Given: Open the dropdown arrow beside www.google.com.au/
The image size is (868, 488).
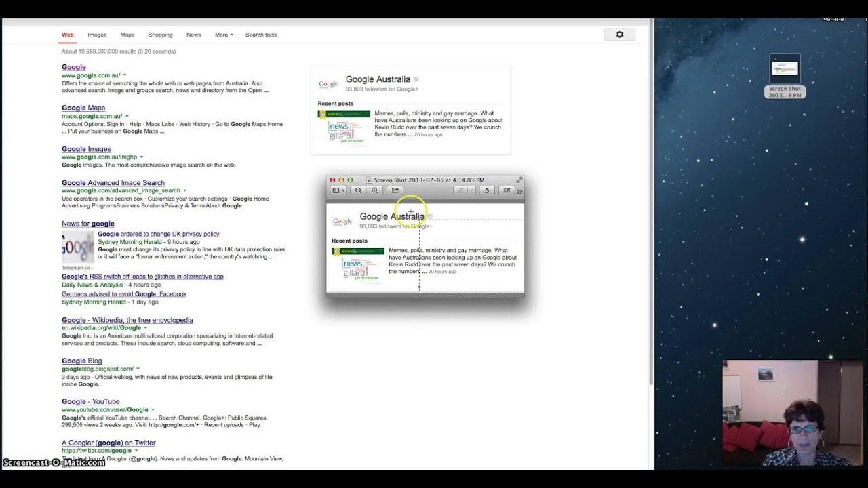Looking at the screenshot, I should pos(125,75).
